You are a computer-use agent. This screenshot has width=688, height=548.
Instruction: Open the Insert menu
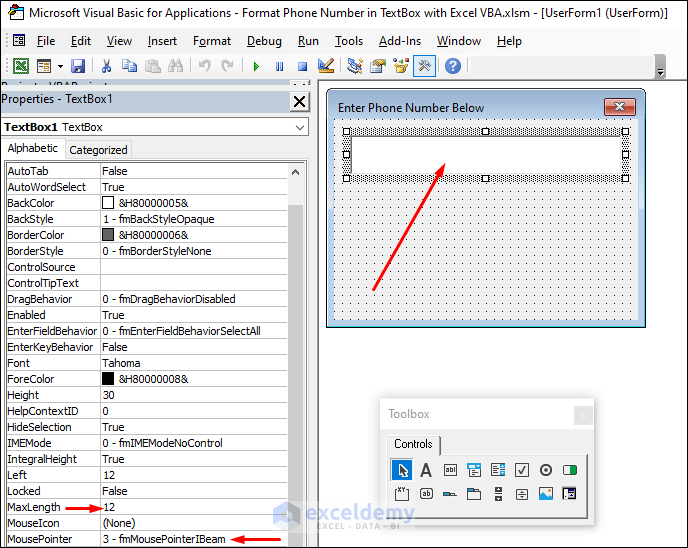pyautogui.click(x=162, y=41)
